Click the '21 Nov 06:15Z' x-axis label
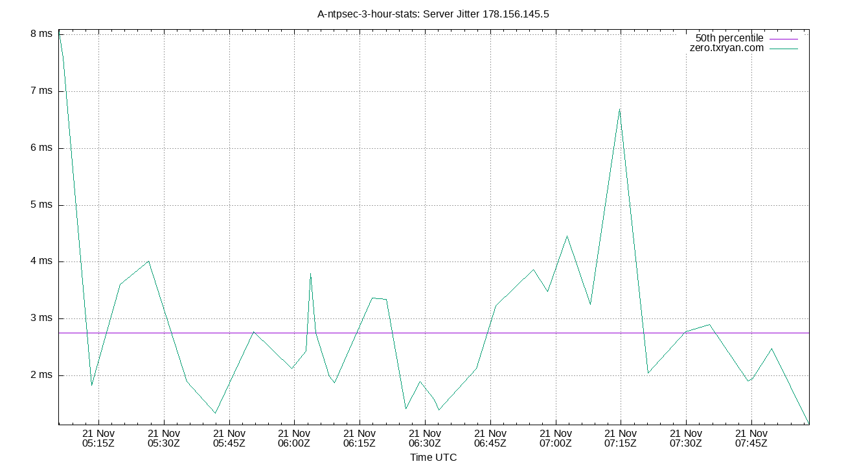The image size is (868, 466). pos(360,438)
